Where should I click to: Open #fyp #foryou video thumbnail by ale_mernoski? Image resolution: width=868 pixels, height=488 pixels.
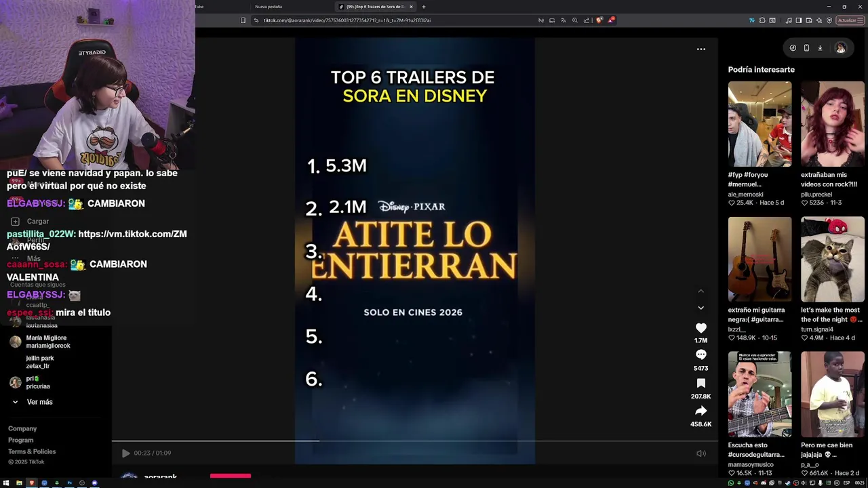coord(759,124)
